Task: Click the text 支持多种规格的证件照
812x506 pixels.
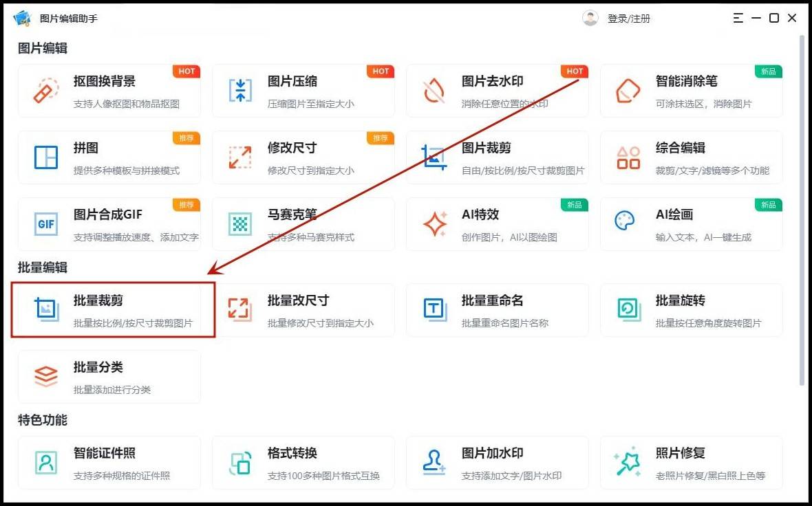Action: (122, 476)
